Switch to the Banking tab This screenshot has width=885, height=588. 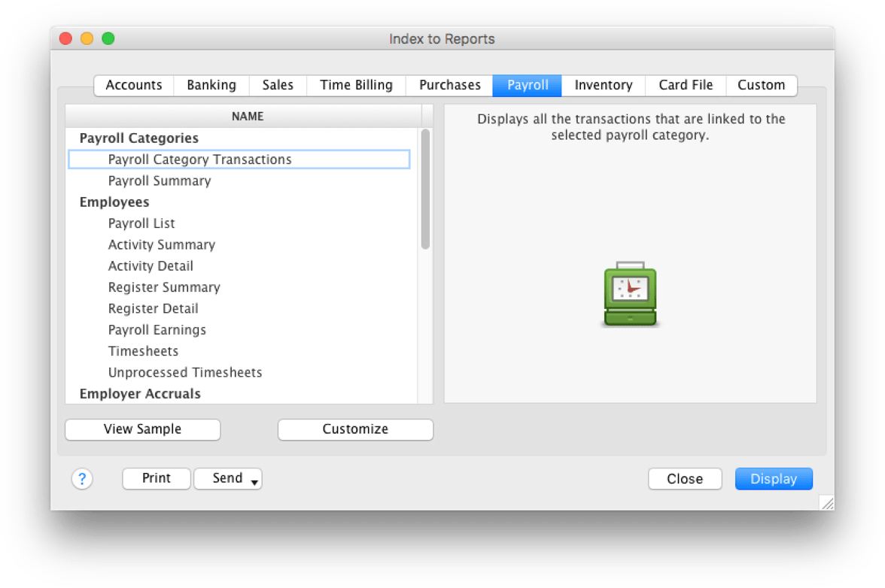click(x=211, y=85)
